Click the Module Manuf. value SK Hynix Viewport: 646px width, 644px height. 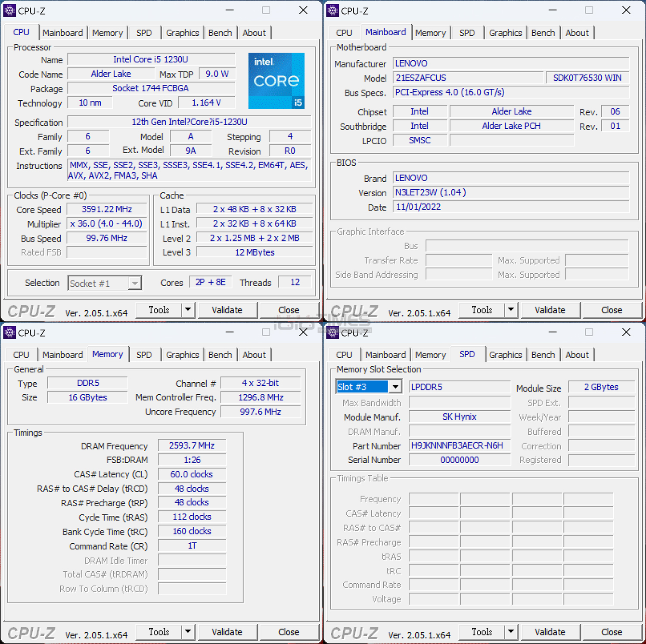tap(460, 417)
